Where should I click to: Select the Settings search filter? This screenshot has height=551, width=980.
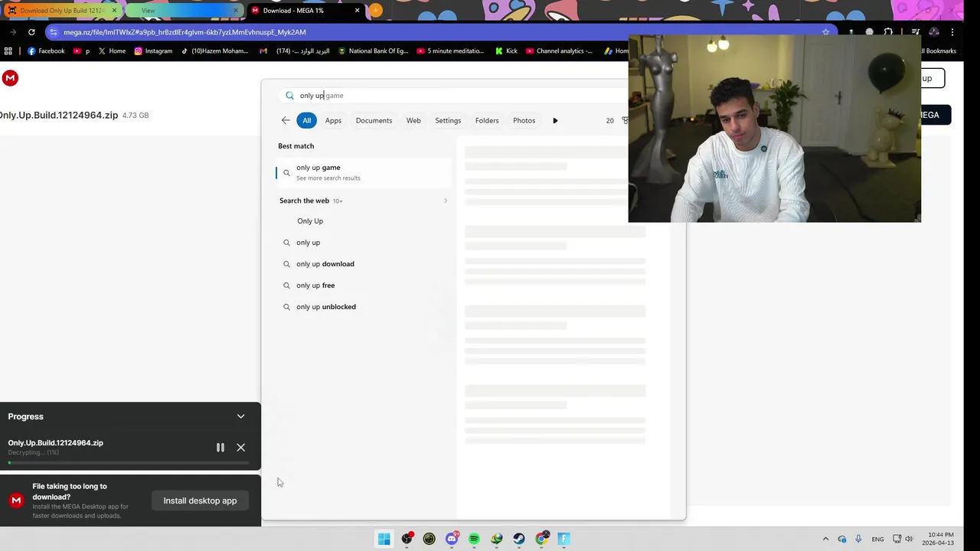[x=448, y=120]
